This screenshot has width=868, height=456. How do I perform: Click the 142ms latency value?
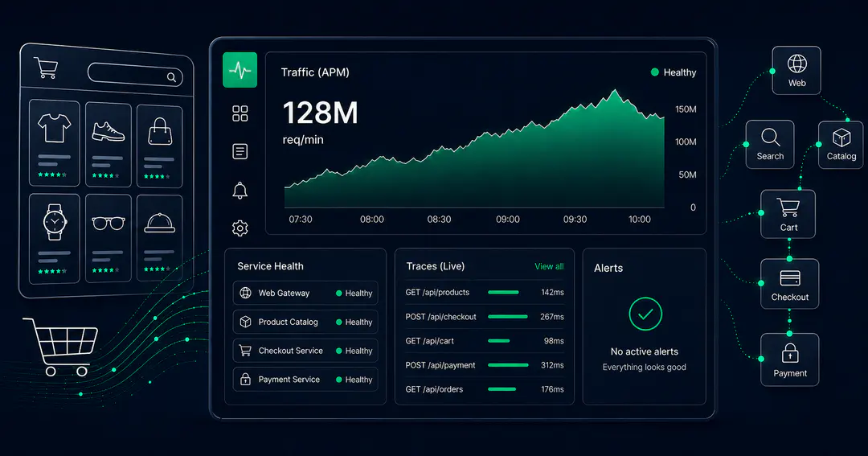pyautogui.click(x=552, y=292)
